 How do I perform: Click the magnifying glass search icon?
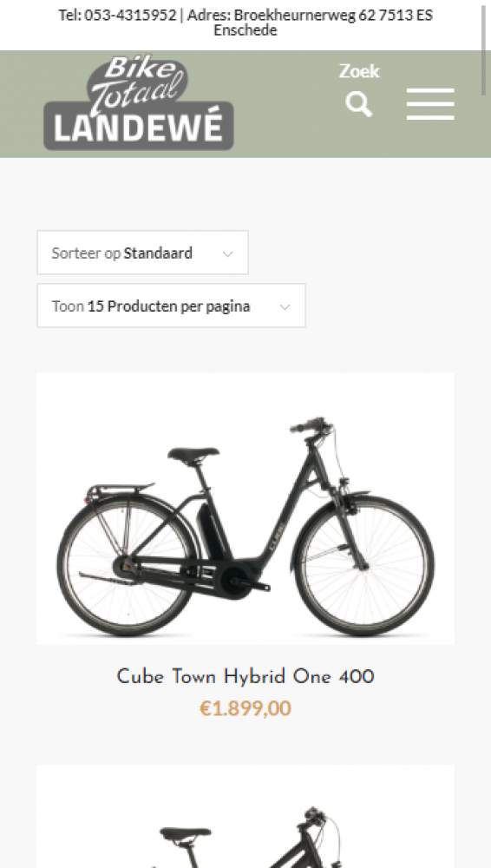[358, 104]
